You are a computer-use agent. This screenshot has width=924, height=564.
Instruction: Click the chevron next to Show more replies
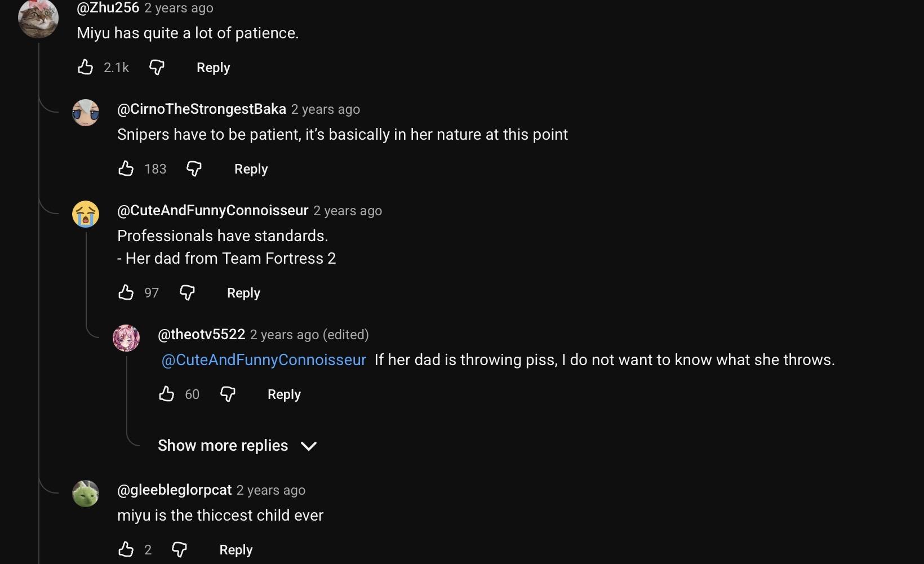pyautogui.click(x=309, y=446)
